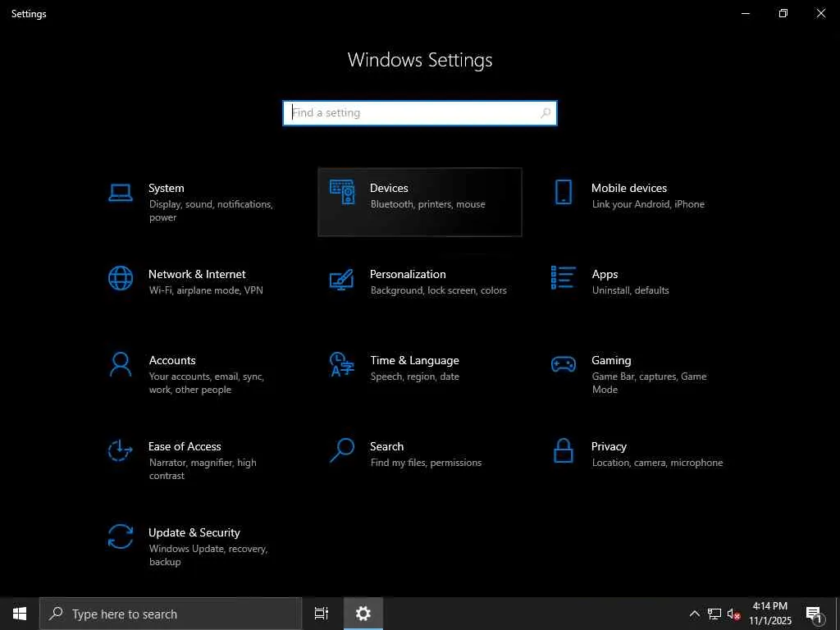Click "Speech, region, date" description
Screen dimensions: 840x630
(414, 377)
